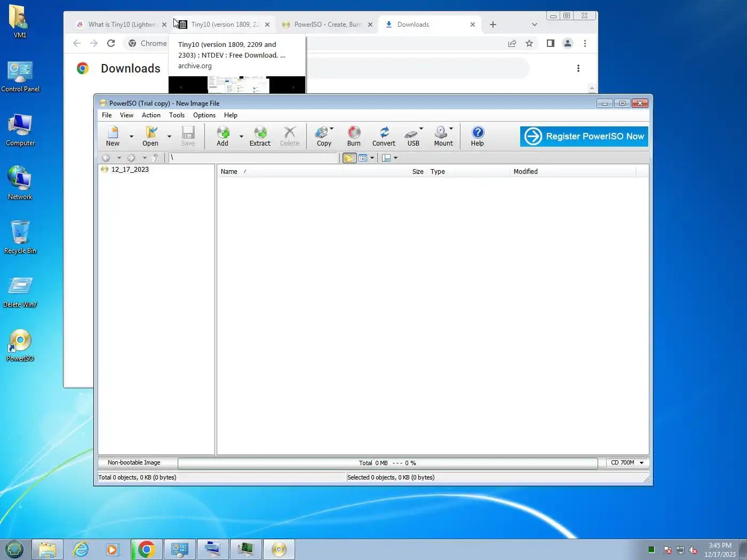Sort by the Modified column header

573,172
